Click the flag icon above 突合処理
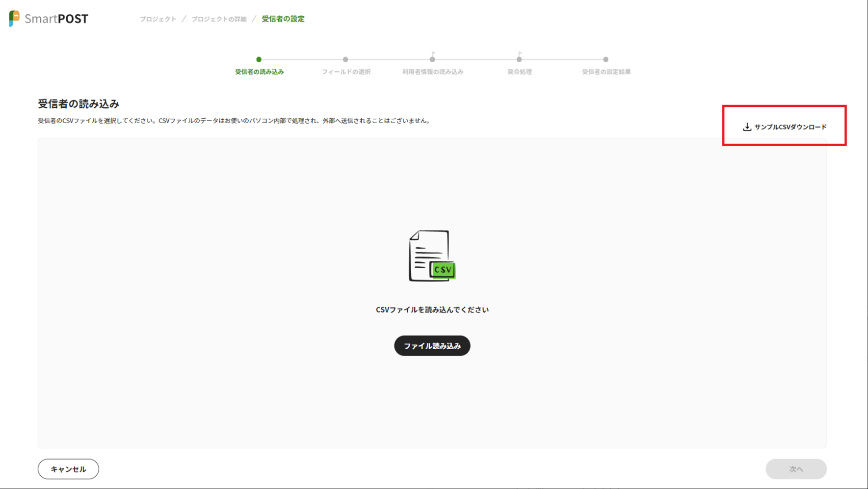868x489 pixels. pyautogui.click(x=520, y=53)
